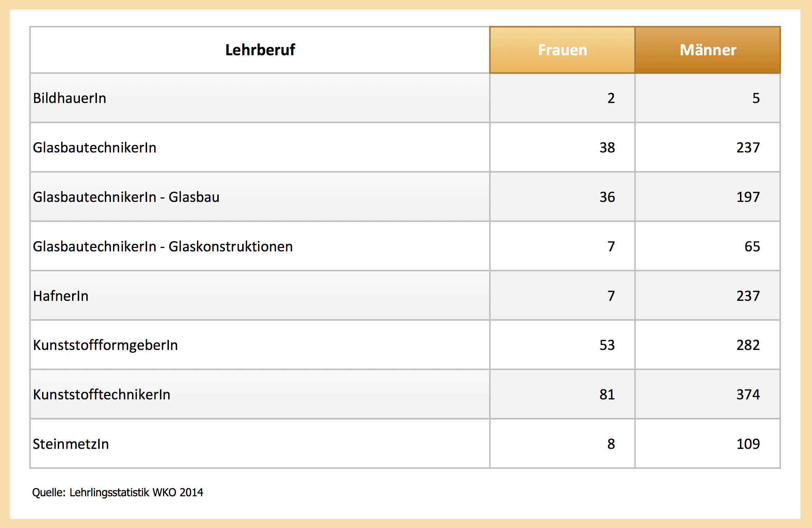Click the Männer value 197
812x528 pixels.
click(x=748, y=197)
